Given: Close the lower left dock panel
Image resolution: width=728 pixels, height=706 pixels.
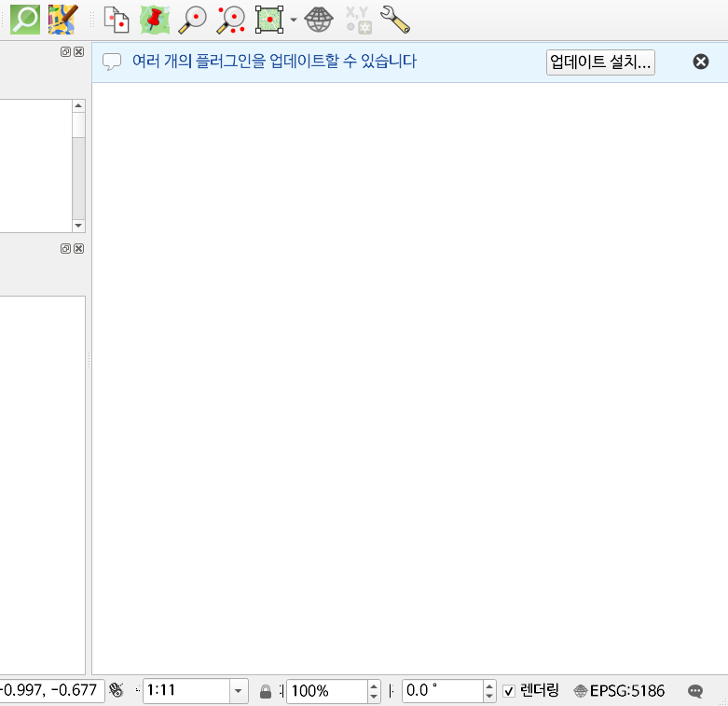Looking at the screenshot, I should coord(79,248).
